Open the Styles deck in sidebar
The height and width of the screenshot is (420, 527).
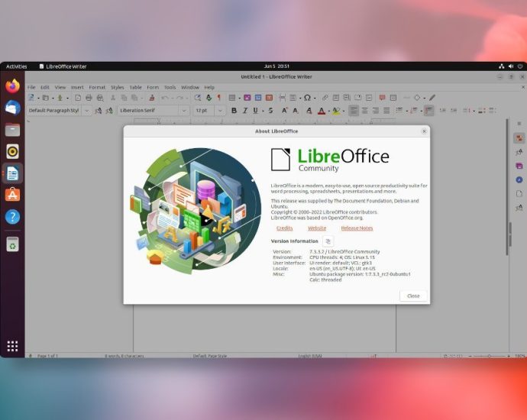(519, 152)
